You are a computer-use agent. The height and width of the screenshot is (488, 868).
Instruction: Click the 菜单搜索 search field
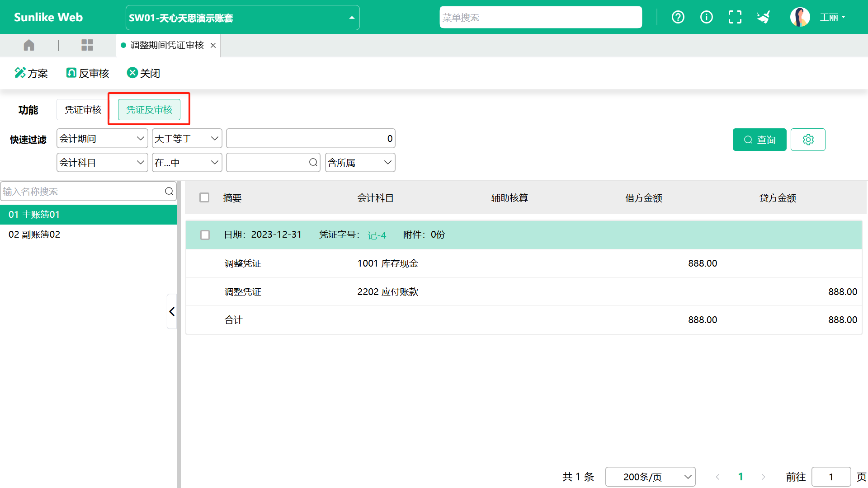click(x=541, y=17)
